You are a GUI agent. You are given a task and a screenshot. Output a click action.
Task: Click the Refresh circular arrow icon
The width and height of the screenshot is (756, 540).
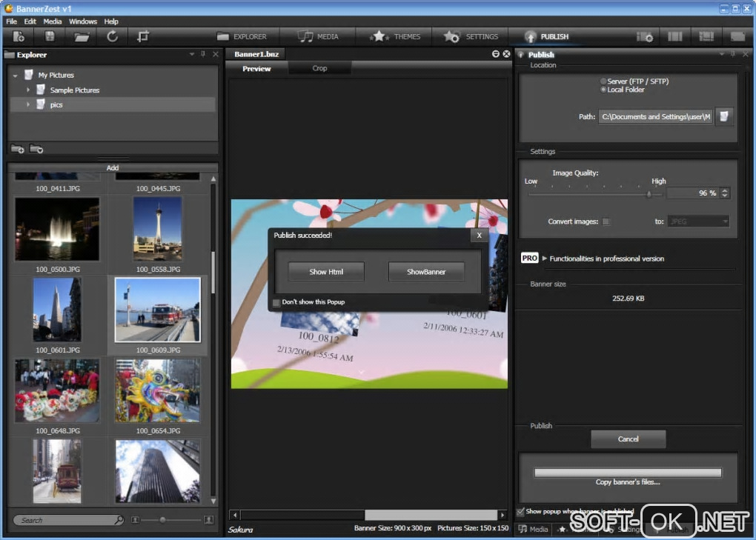(x=112, y=36)
